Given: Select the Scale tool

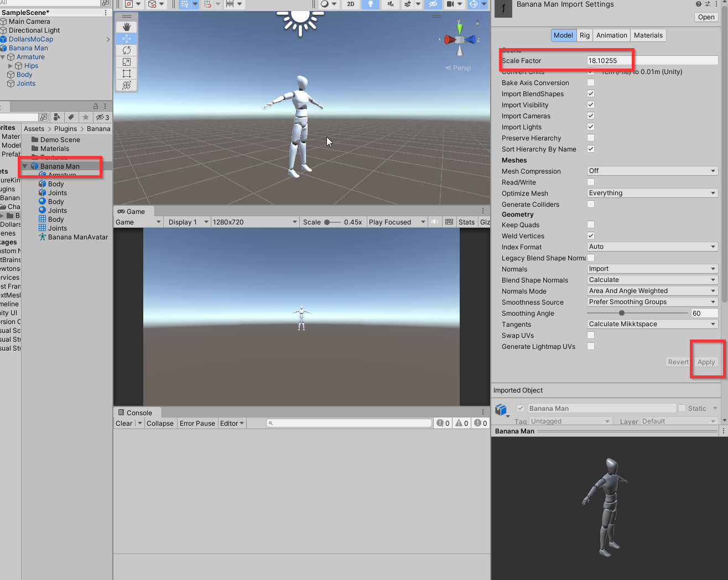Looking at the screenshot, I should coord(127,62).
